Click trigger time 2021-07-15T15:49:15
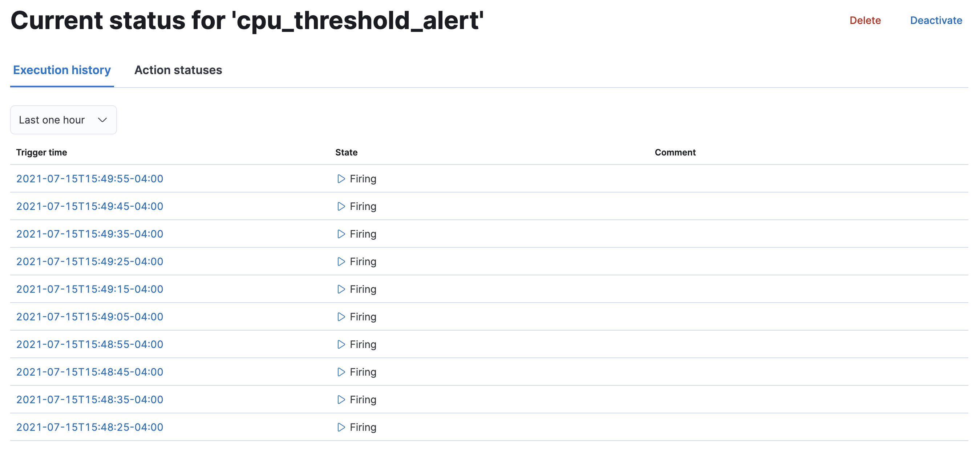The image size is (980, 449). (90, 288)
